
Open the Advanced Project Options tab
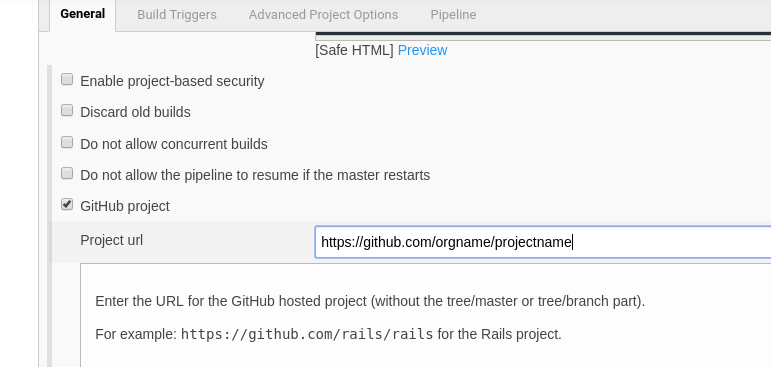point(323,15)
